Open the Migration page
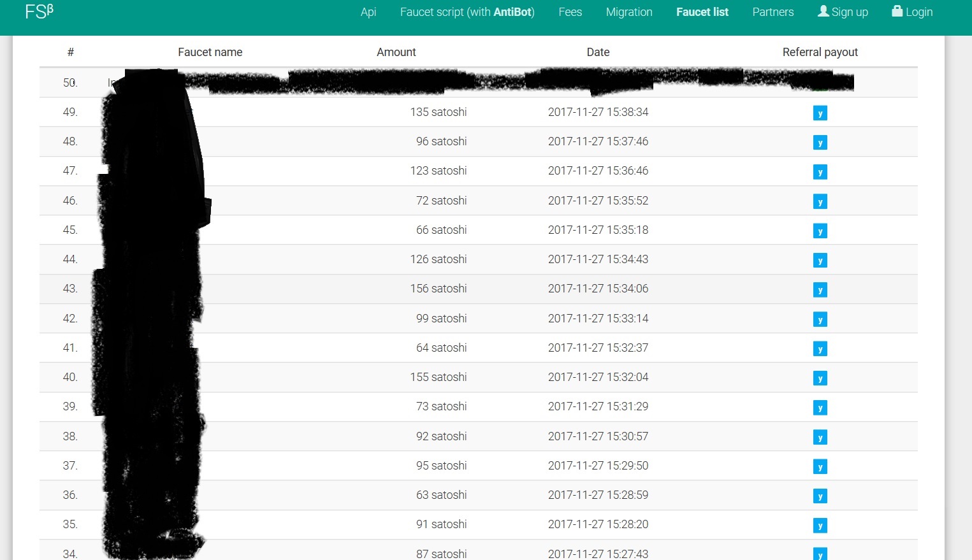This screenshot has height=560, width=972. (629, 12)
